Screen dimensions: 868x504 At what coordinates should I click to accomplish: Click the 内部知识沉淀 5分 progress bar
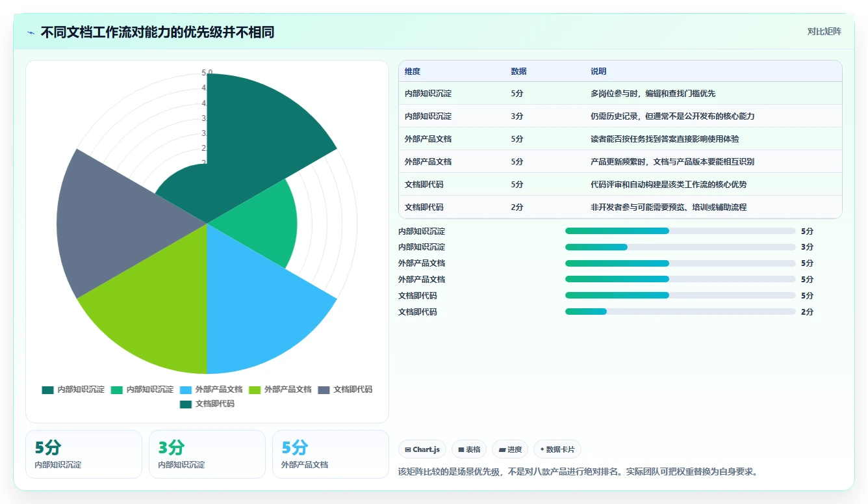point(680,231)
